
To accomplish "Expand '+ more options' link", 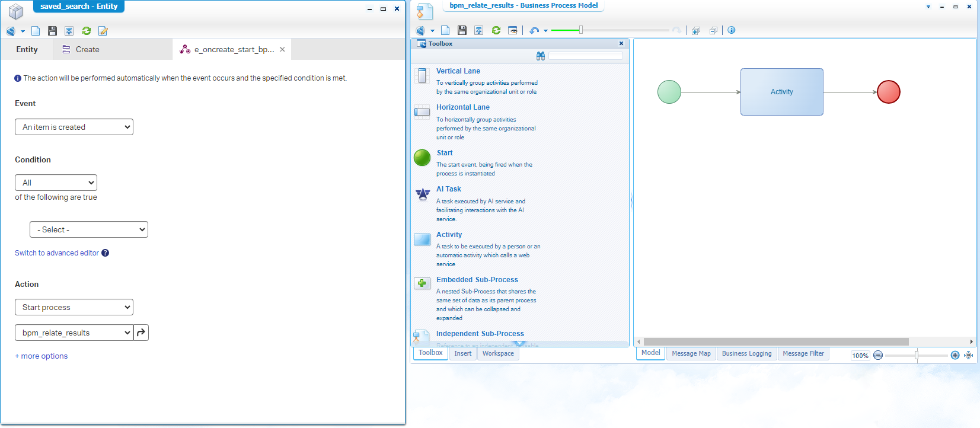I will (42, 356).
